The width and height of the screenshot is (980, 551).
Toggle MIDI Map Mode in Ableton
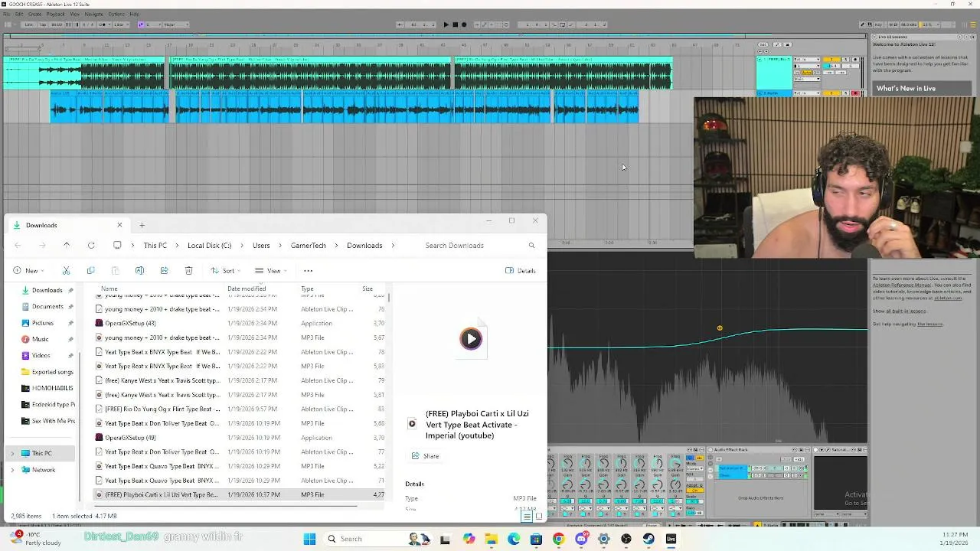[x=893, y=24]
